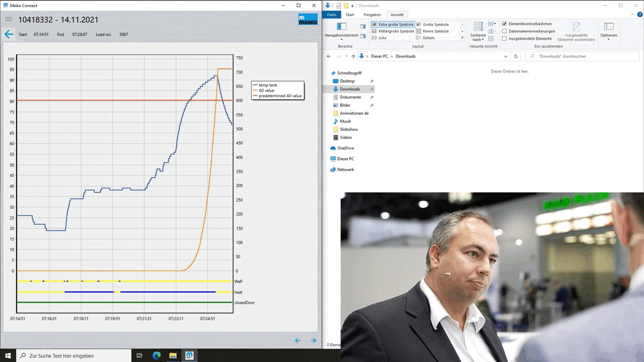Select the Details layout option
644x362 pixels.
click(x=428, y=38)
